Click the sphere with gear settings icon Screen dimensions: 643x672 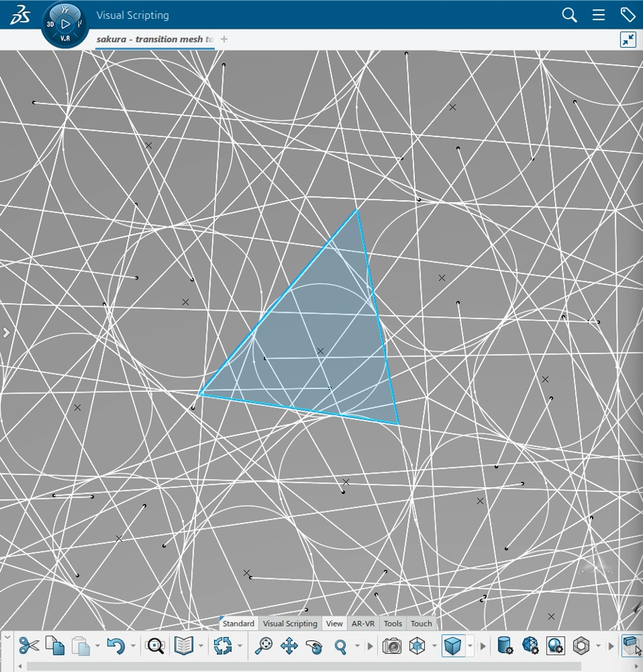[556, 645]
